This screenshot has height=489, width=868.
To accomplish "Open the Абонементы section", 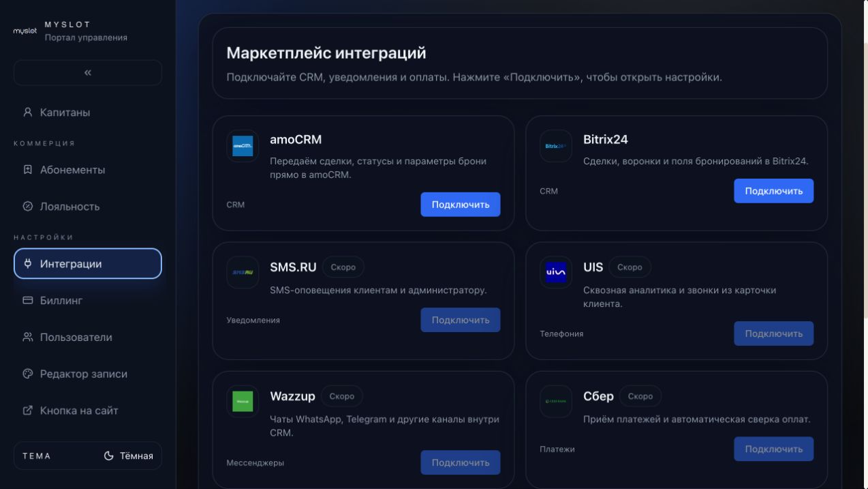I will [88, 170].
